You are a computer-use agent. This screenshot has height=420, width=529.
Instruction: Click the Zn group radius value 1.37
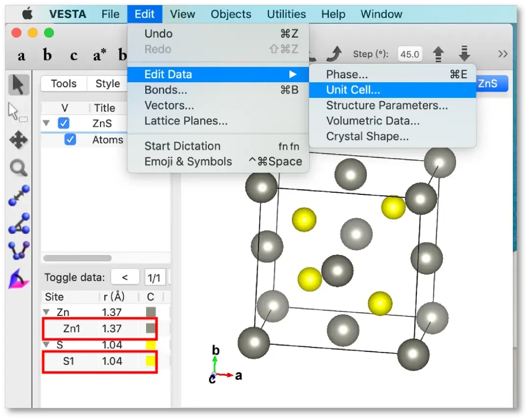click(112, 312)
